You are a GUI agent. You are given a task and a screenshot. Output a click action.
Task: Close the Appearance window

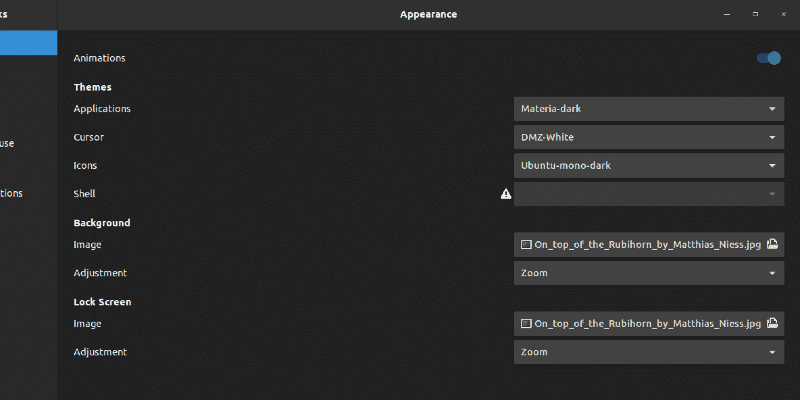(784, 14)
